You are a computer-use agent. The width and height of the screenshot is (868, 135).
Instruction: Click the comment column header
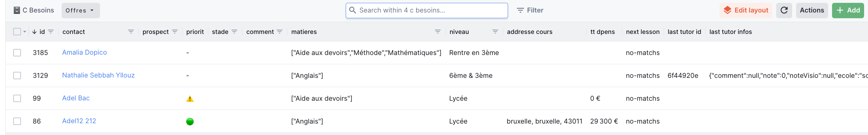[x=260, y=32]
